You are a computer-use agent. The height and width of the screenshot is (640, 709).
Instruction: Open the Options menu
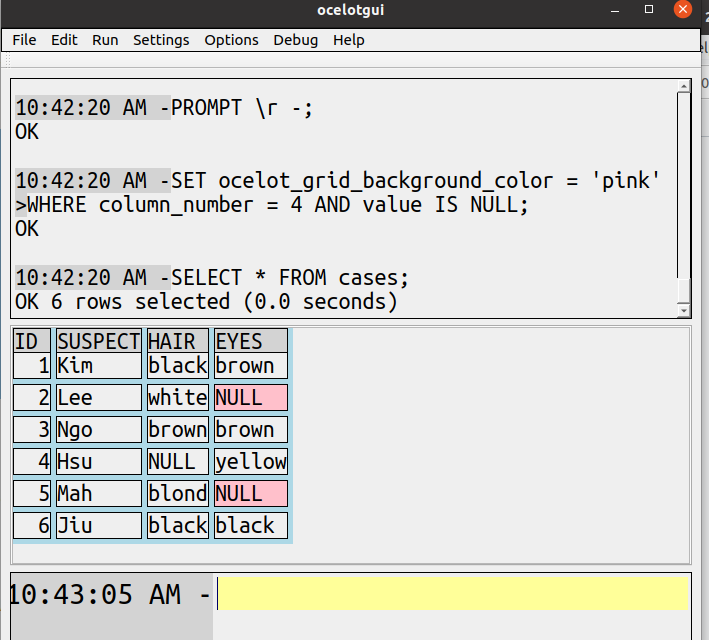(231, 40)
